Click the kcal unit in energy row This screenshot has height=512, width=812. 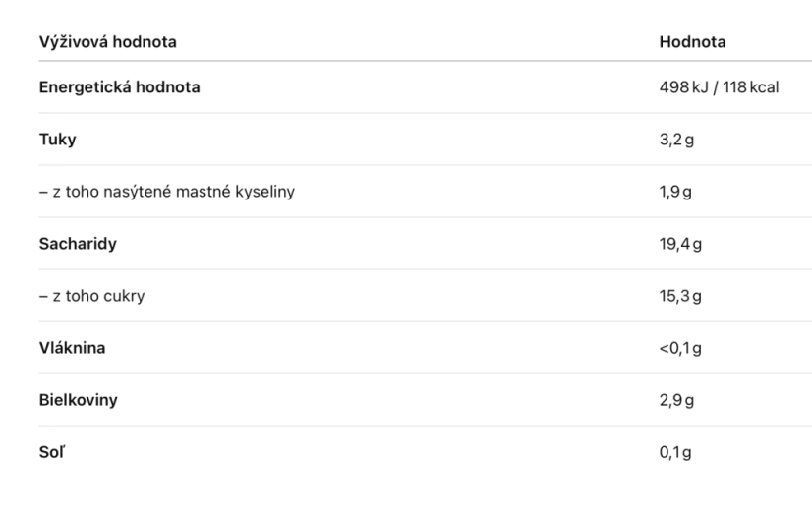765,87
